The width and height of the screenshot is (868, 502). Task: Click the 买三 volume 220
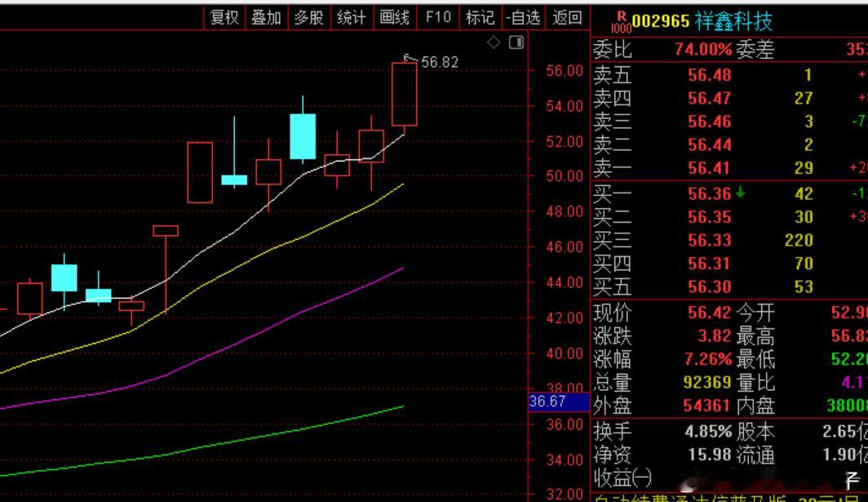[799, 240]
